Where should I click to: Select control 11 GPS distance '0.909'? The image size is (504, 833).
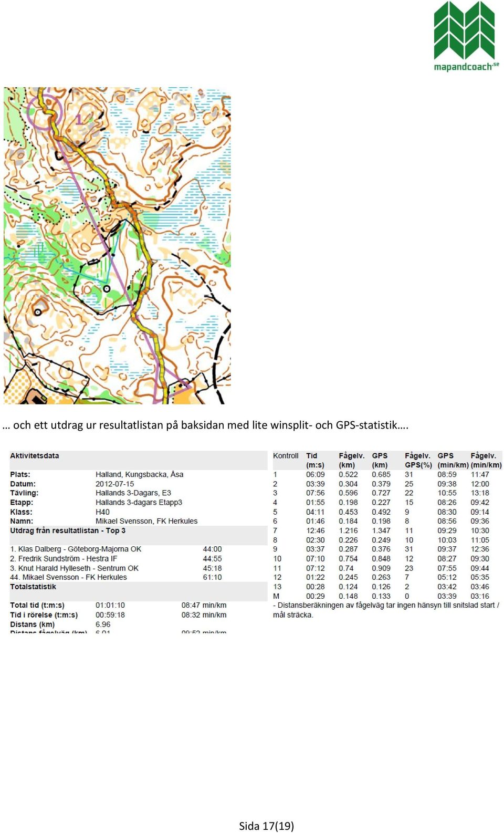(x=381, y=568)
